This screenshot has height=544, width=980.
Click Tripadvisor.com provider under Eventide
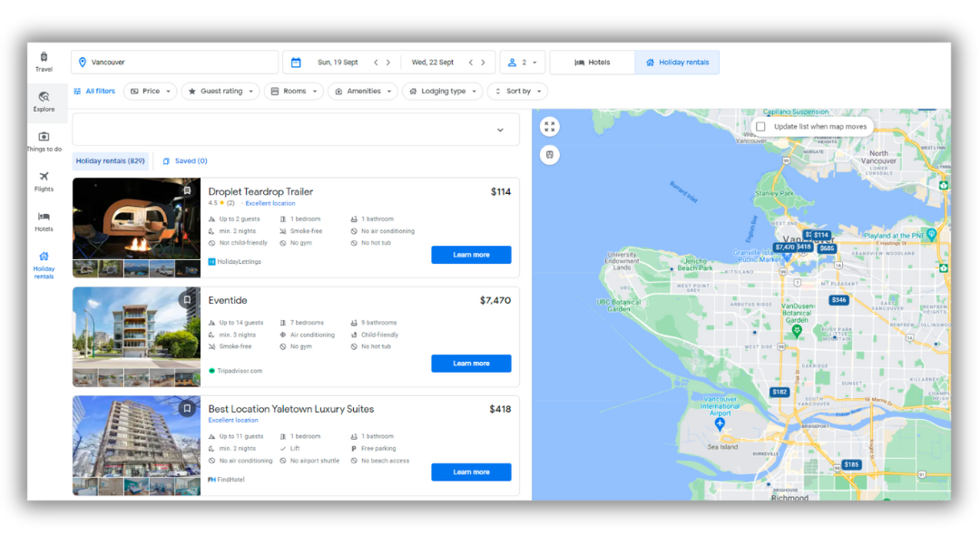235,371
